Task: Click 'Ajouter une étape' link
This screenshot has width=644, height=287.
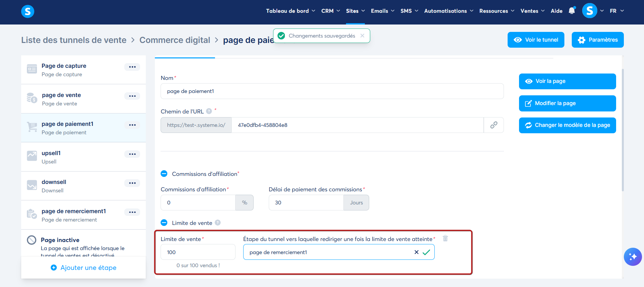Action: tap(84, 268)
